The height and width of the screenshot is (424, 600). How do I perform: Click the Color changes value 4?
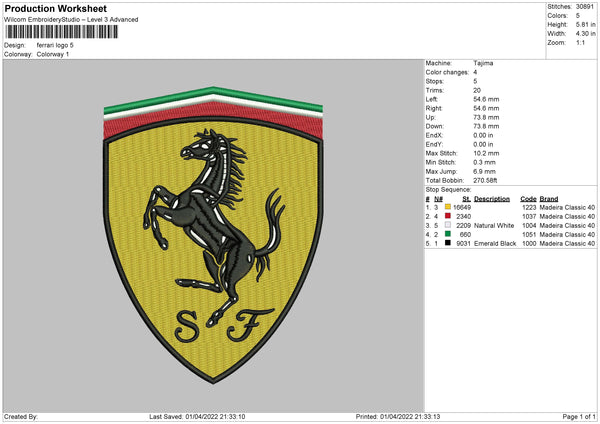pyautogui.click(x=475, y=72)
